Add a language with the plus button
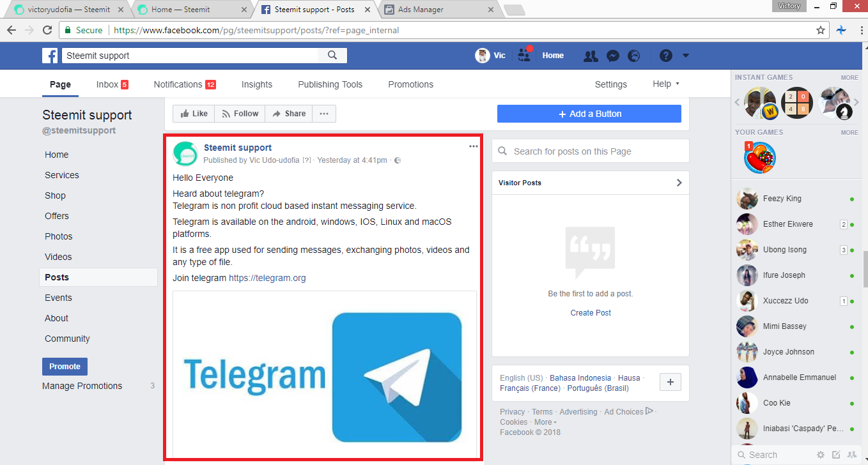Viewport: 868px width, 465px height. [670, 382]
